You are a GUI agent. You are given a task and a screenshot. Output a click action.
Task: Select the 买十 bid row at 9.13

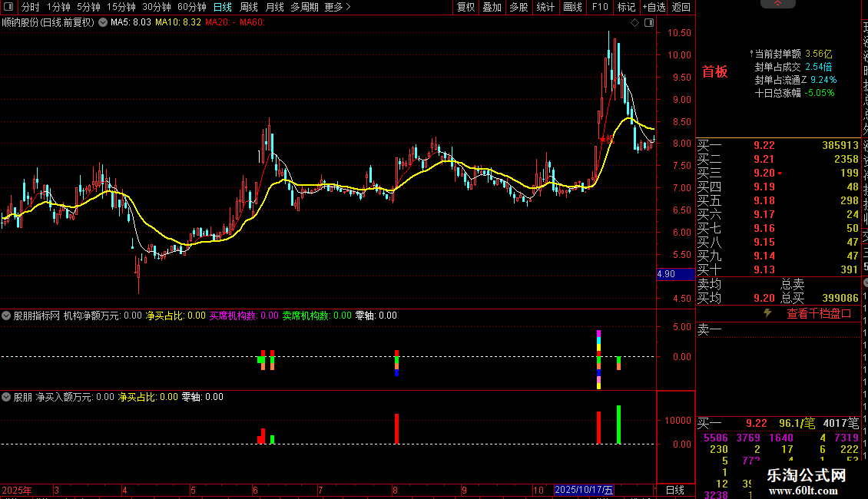(x=778, y=270)
